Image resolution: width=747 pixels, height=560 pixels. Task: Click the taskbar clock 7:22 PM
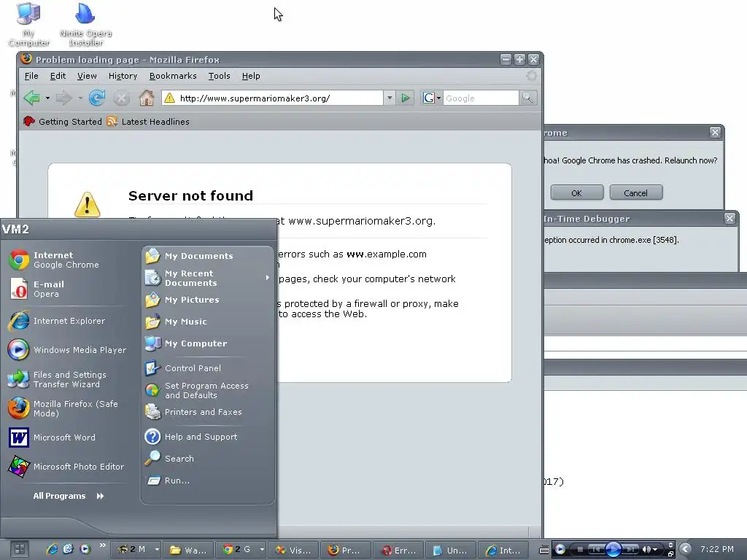717,549
